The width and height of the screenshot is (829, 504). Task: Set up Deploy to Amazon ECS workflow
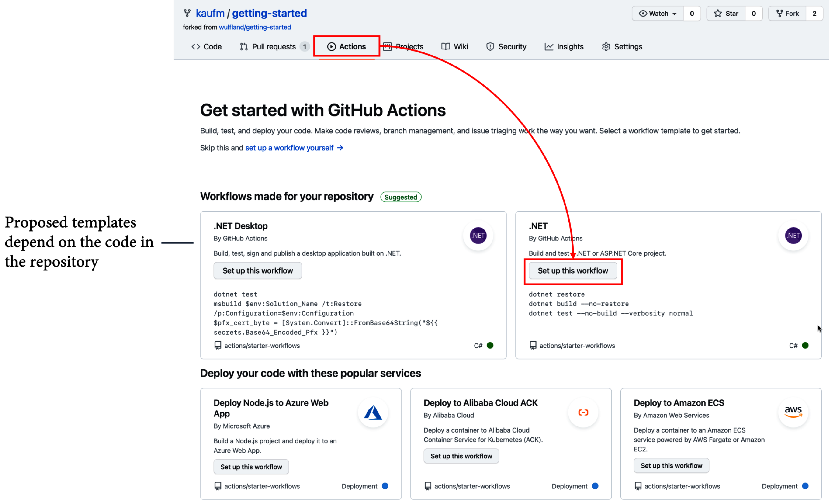point(671,465)
